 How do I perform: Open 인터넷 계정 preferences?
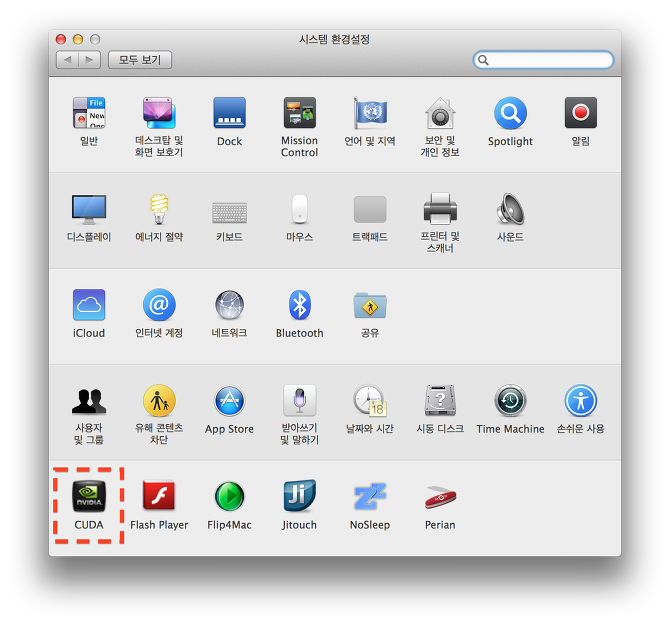[x=159, y=305]
